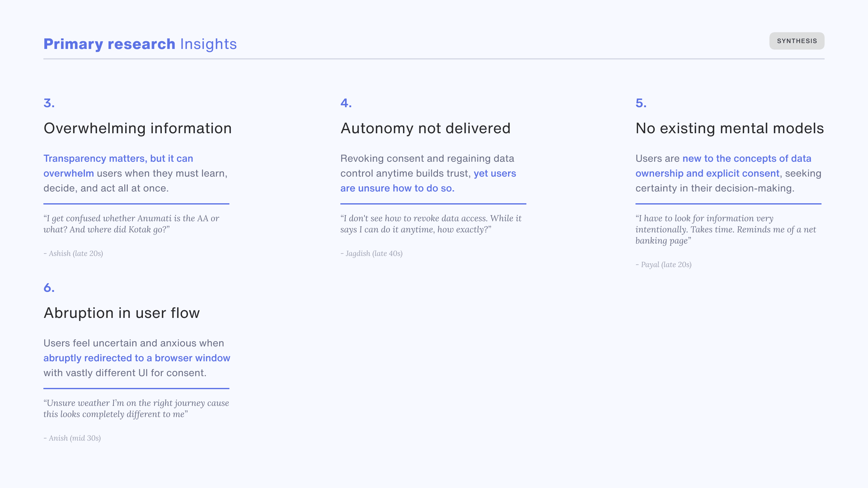
Task: Click the Payal (late 20s) attribution
Action: point(663,265)
